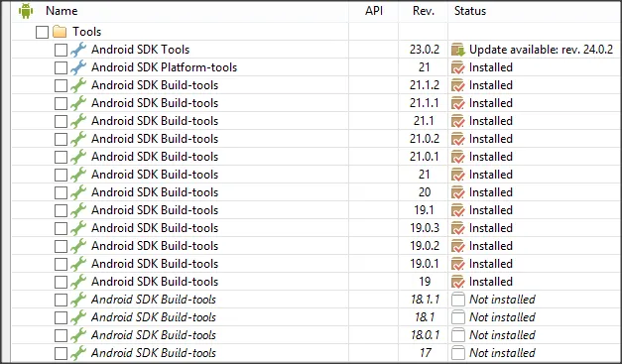Tick checkbox for Build-tools rev 21.1.2
Image resolution: width=622 pixels, height=364 pixels.
click(61, 85)
